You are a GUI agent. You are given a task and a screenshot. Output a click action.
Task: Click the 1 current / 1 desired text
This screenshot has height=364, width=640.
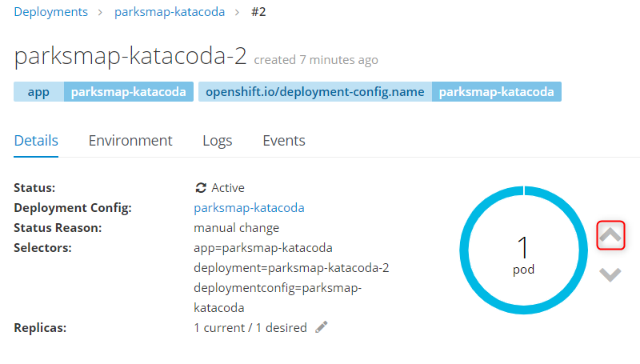pyautogui.click(x=250, y=328)
